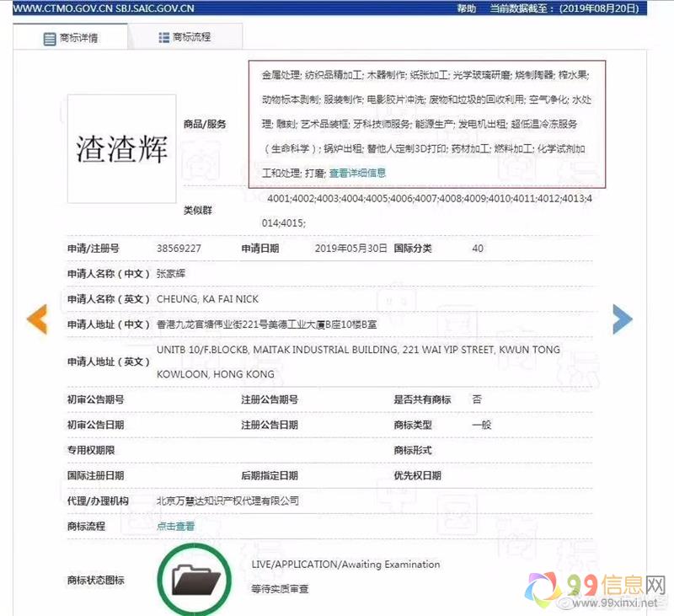
Task: Open the 帮助 help link
Action: (x=466, y=8)
